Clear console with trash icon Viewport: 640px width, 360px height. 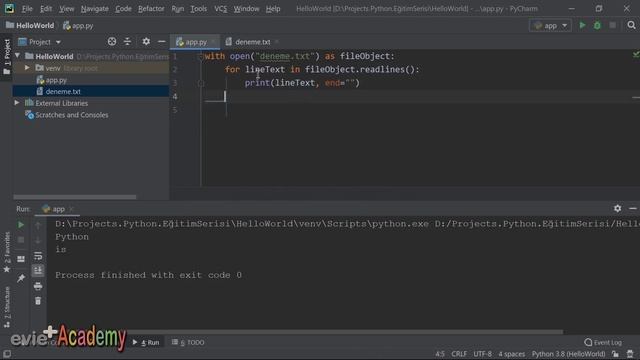pyautogui.click(x=38, y=301)
